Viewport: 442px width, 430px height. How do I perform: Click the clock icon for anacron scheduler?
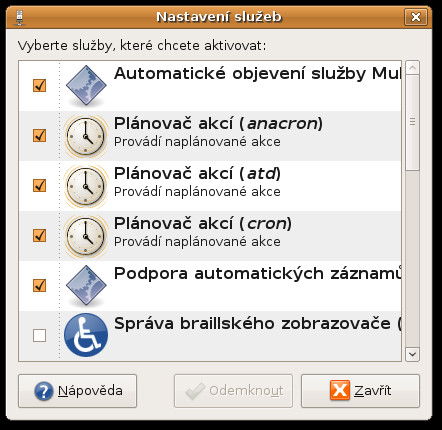click(x=86, y=136)
